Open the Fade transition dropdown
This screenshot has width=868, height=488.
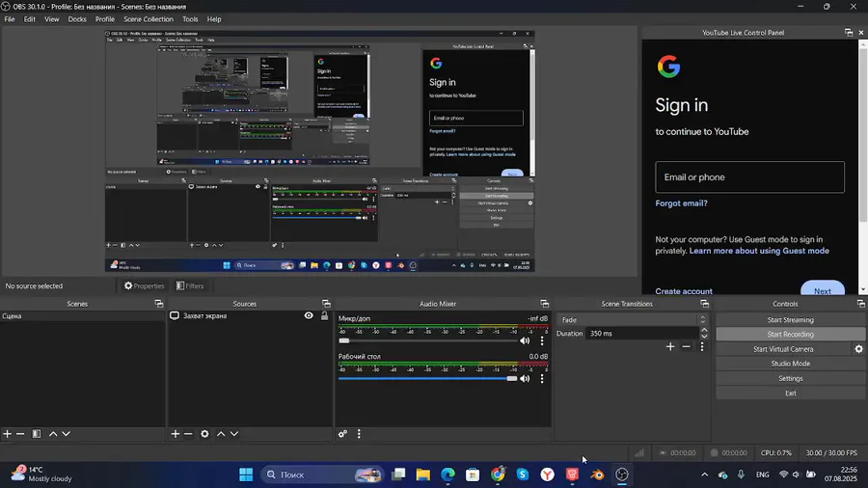coord(633,320)
